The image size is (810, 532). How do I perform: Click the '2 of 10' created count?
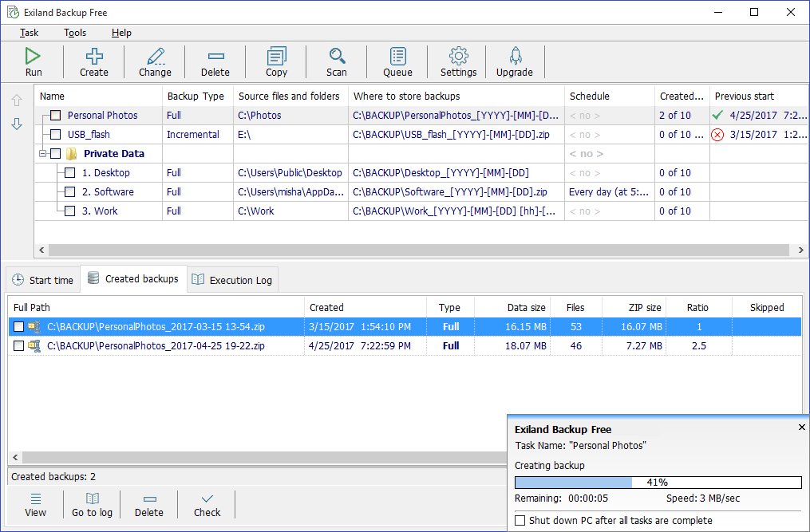[x=674, y=115]
